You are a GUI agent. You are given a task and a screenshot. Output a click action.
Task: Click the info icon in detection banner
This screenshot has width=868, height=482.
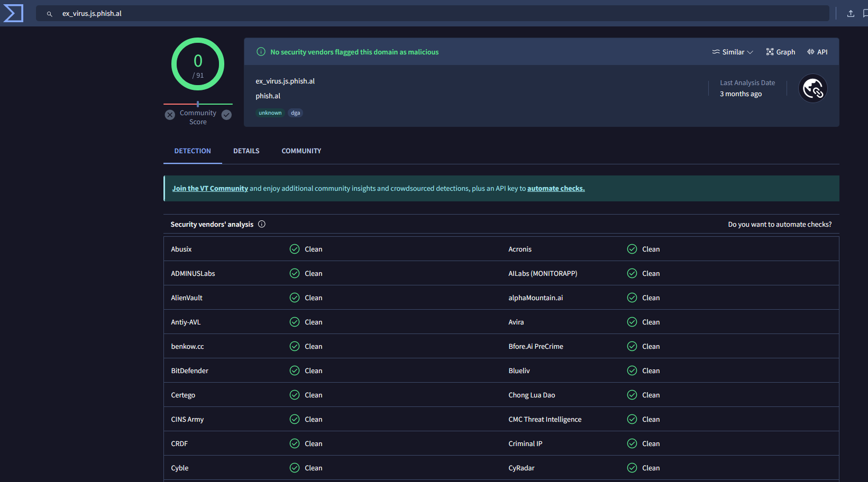click(261, 52)
